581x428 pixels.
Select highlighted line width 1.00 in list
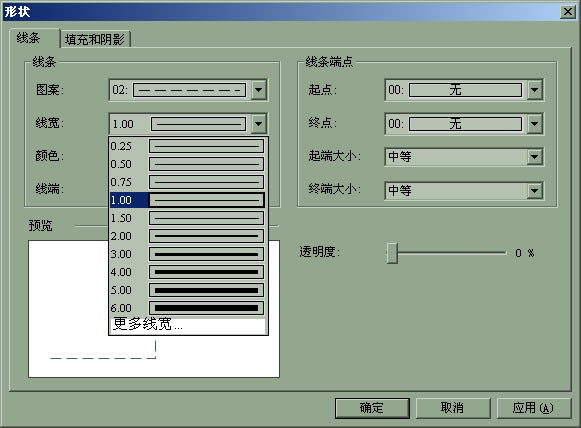tap(187, 200)
